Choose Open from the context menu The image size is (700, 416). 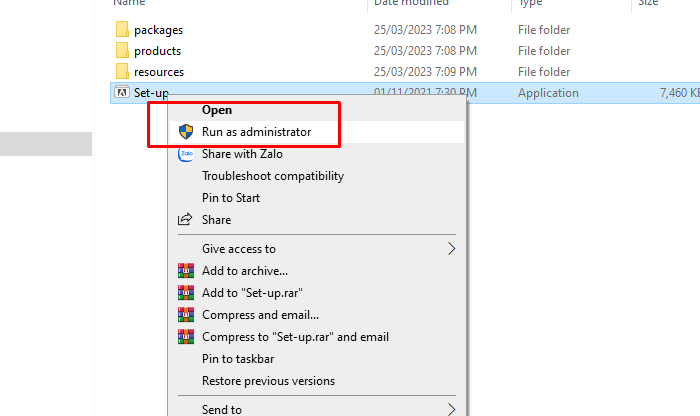tap(217, 110)
